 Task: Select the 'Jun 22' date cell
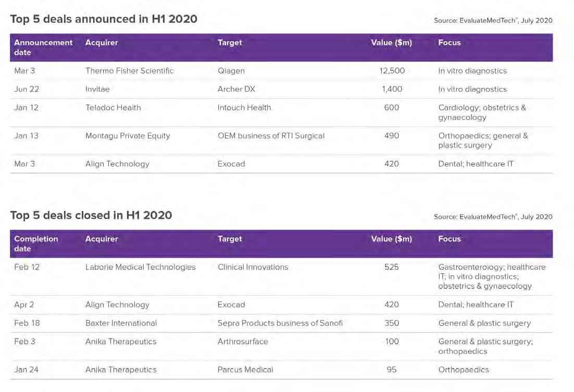pyautogui.click(x=27, y=89)
